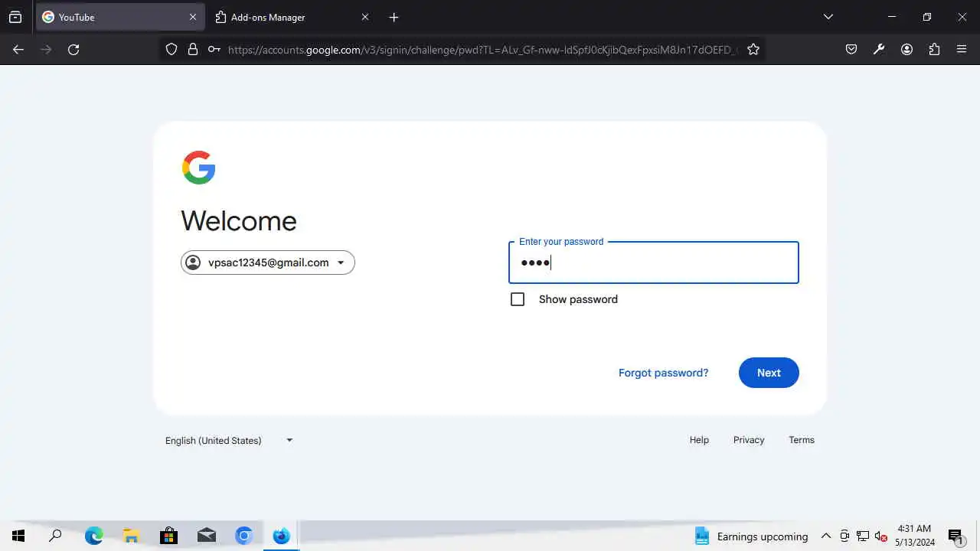
Task: Open the clock showing 4:31 AM
Action: pyautogui.click(x=915, y=536)
